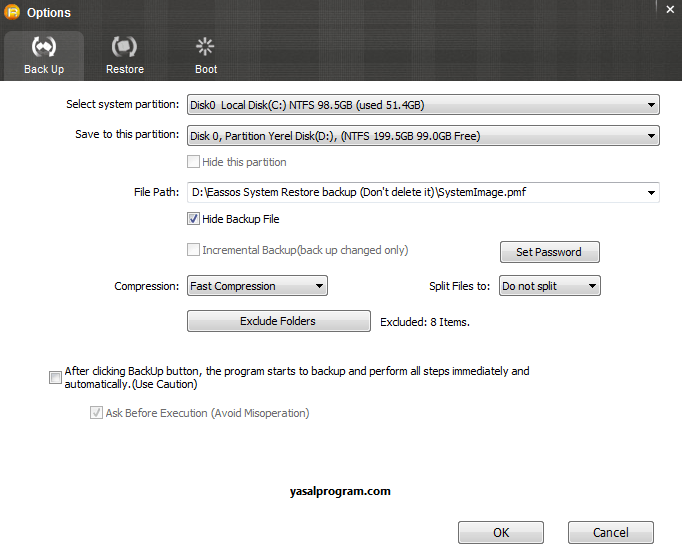Expand the Select system partition dropdown

point(651,104)
